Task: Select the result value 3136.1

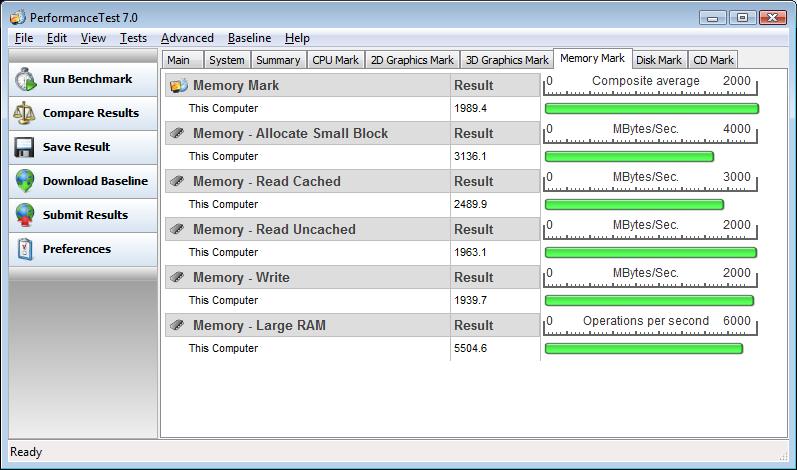Action: 470,156
